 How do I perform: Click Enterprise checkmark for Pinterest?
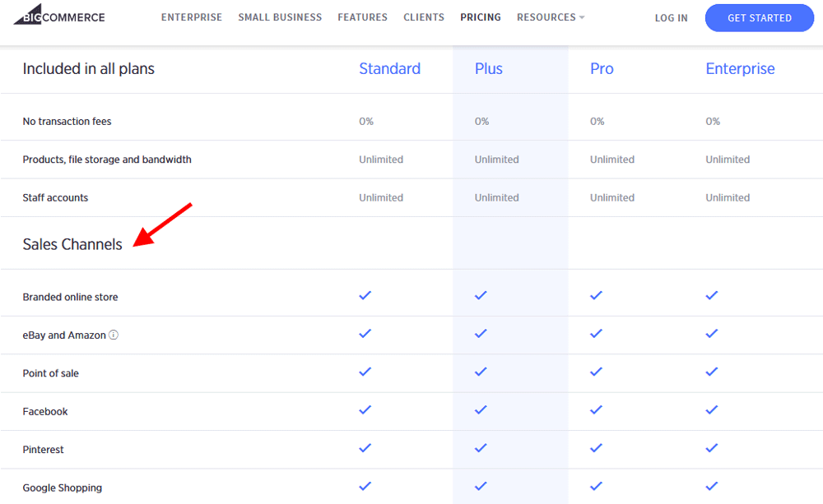click(712, 448)
